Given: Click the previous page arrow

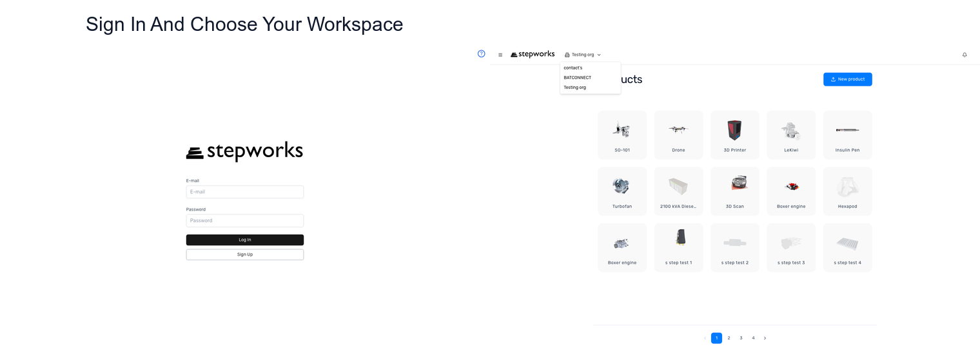Looking at the screenshot, I should coord(704,338).
